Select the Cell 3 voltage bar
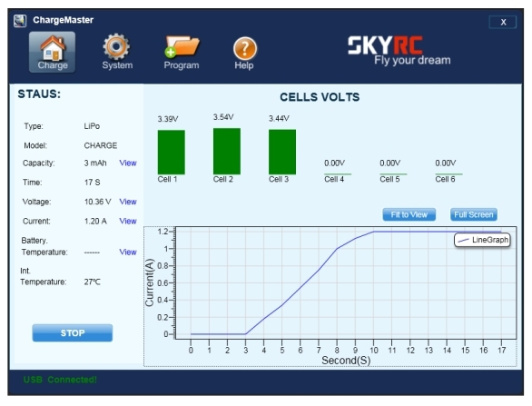This screenshot has width=532, height=406. point(282,152)
